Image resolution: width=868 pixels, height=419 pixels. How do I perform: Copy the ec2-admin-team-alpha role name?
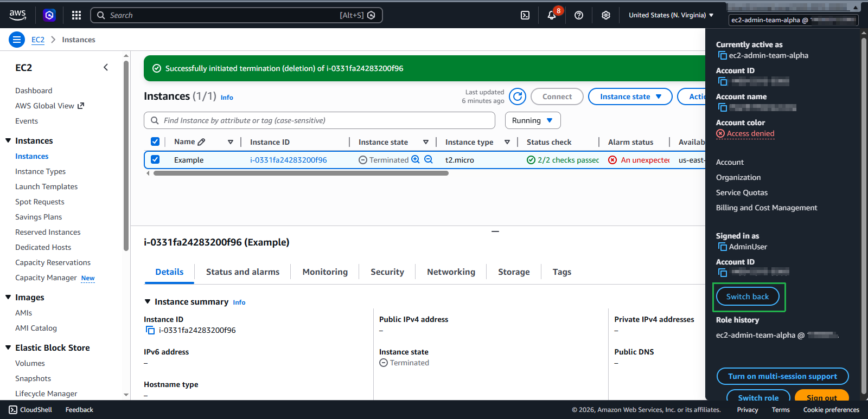pos(722,55)
